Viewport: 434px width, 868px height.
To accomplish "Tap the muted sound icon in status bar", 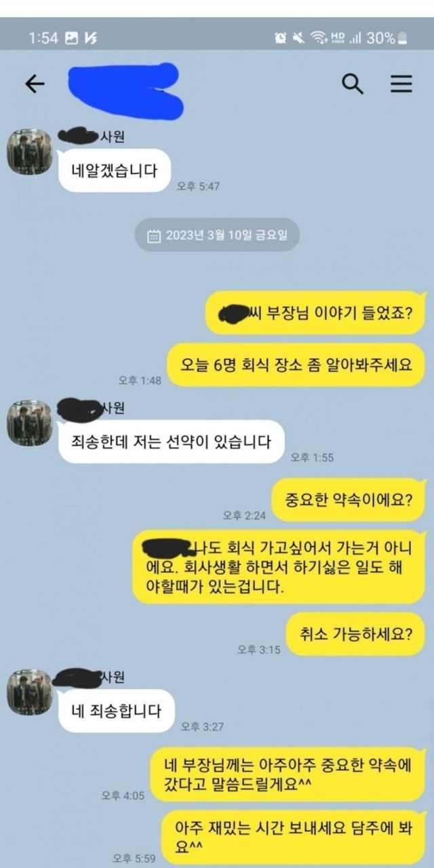I will [298, 38].
